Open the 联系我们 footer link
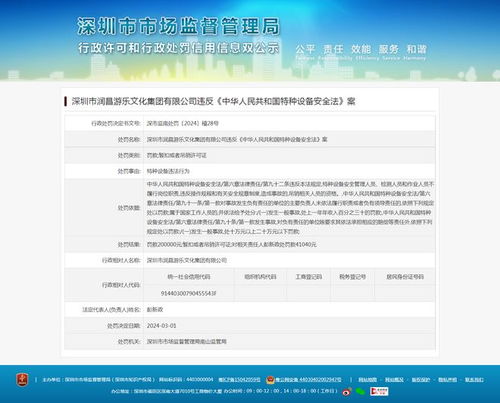This screenshot has height=403, width=500. [474, 380]
